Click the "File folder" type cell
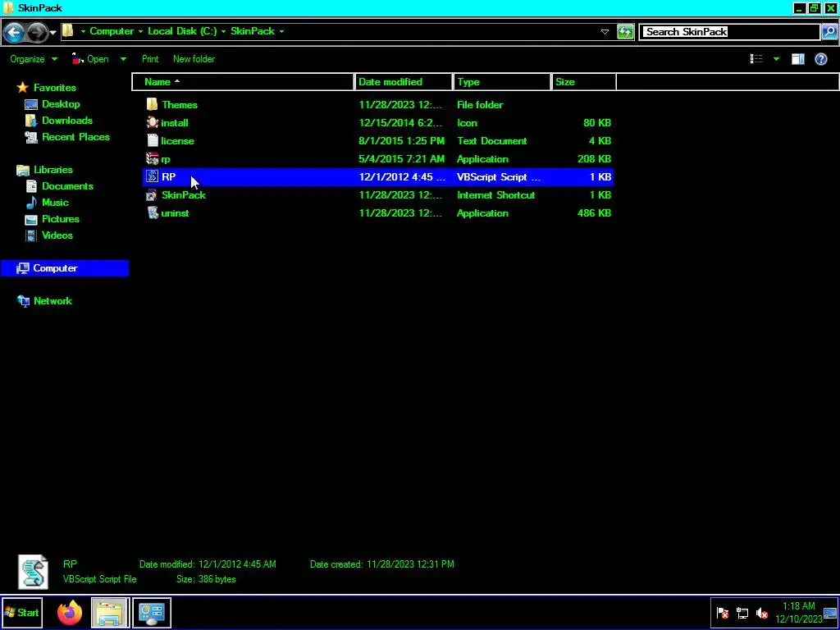840x630 pixels. click(479, 104)
